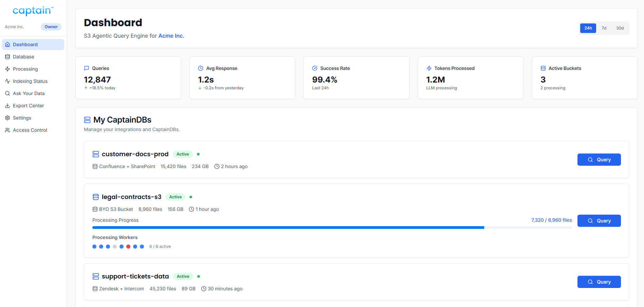Click the customer-docs-prod server icon

click(x=96, y=154)
